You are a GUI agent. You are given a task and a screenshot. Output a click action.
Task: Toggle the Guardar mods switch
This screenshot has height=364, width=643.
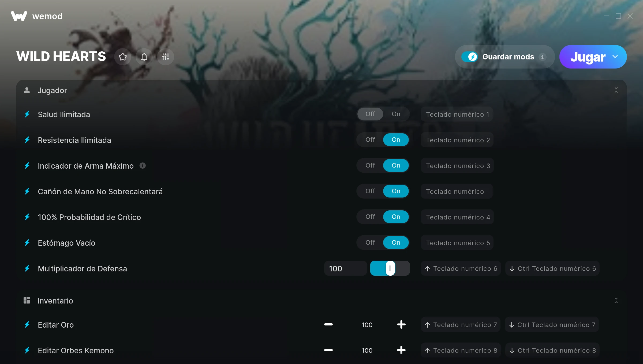pos(469,57)
